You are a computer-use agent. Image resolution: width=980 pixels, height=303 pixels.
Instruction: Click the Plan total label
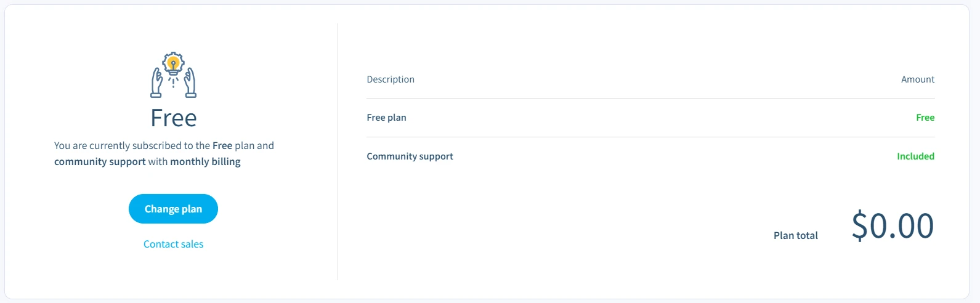coord(795,235)
